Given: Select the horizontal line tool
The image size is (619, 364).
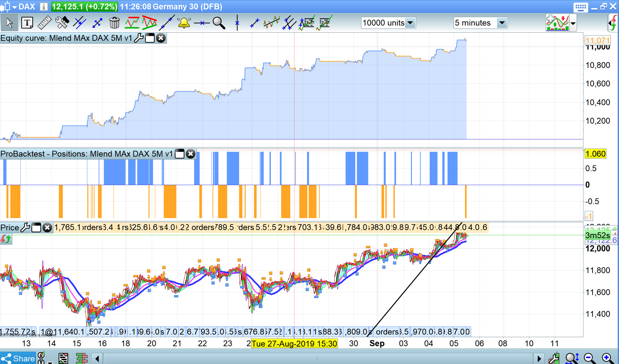Looking at the screenshot, I should coord(202,23).
